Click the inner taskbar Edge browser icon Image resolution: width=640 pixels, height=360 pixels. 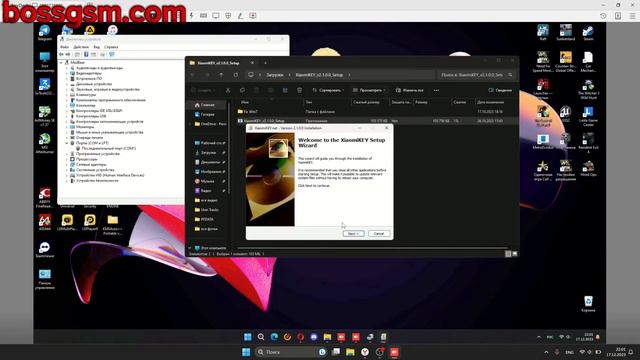274,337
